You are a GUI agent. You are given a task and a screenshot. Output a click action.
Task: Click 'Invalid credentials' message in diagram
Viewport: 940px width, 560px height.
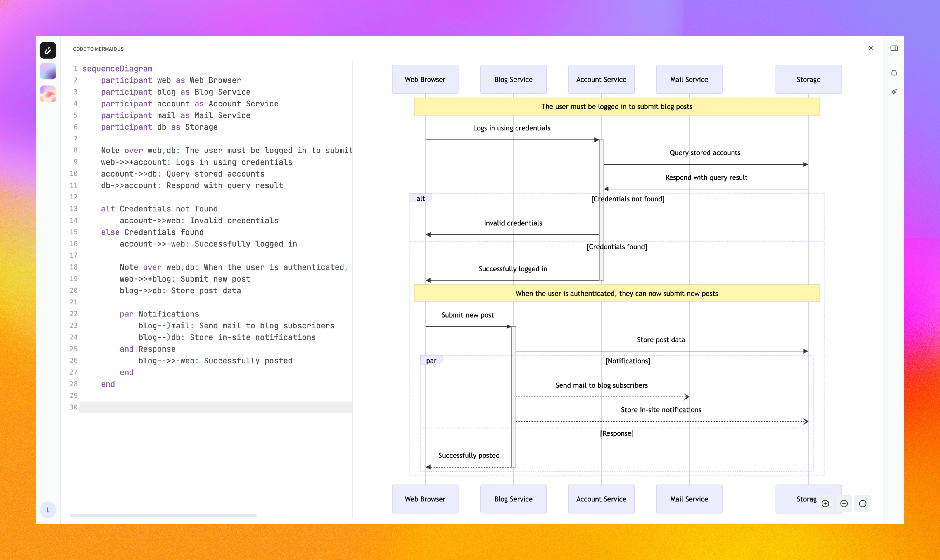click(513, 223)
